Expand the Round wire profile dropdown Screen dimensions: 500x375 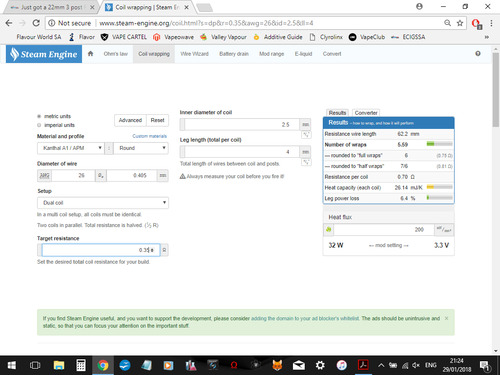click(141, 148)
